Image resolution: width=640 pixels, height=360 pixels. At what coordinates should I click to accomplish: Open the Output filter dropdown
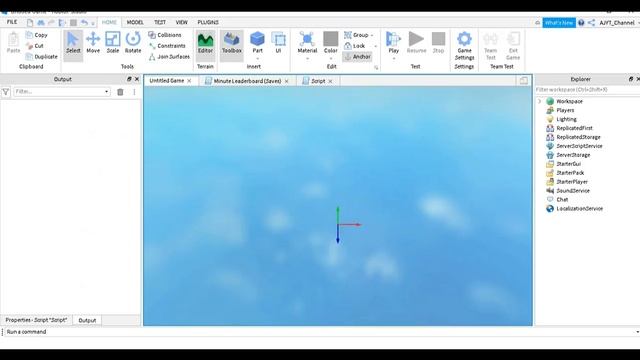point(107,92)
